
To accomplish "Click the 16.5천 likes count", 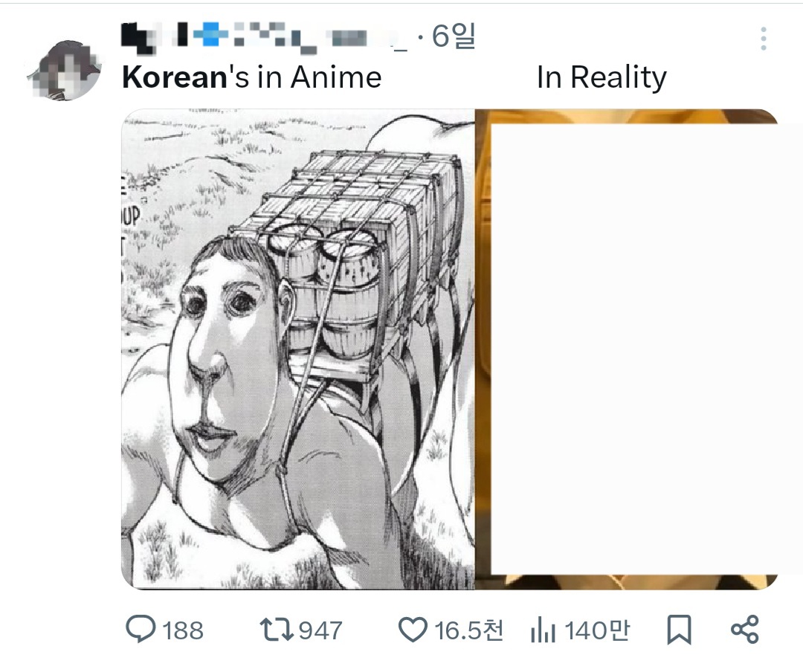I will 469,631.
